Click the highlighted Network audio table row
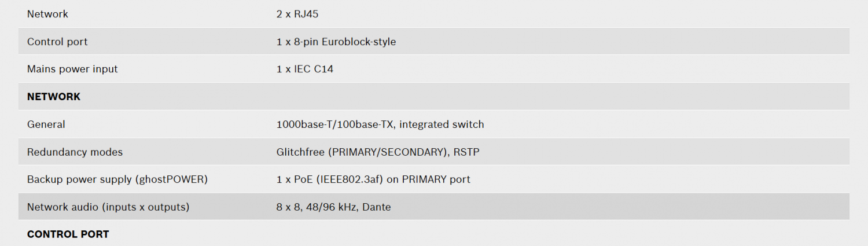This screenshot has height=246, width=868. coord(434,207)
